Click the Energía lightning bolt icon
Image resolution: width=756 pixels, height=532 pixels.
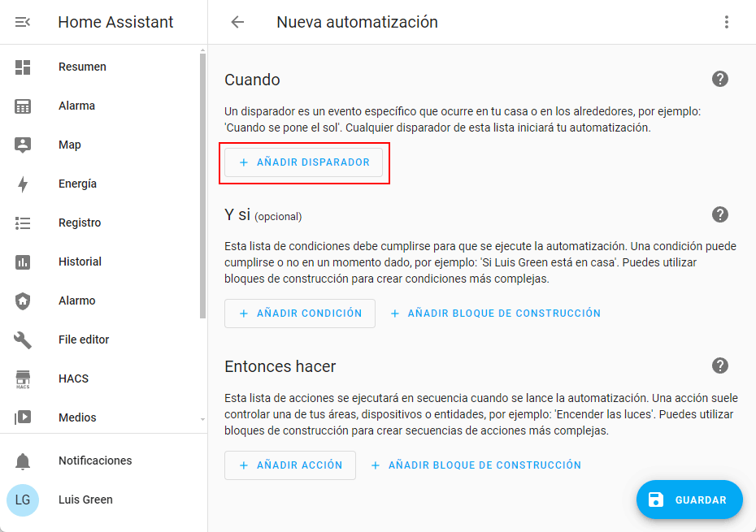[23, 184]
